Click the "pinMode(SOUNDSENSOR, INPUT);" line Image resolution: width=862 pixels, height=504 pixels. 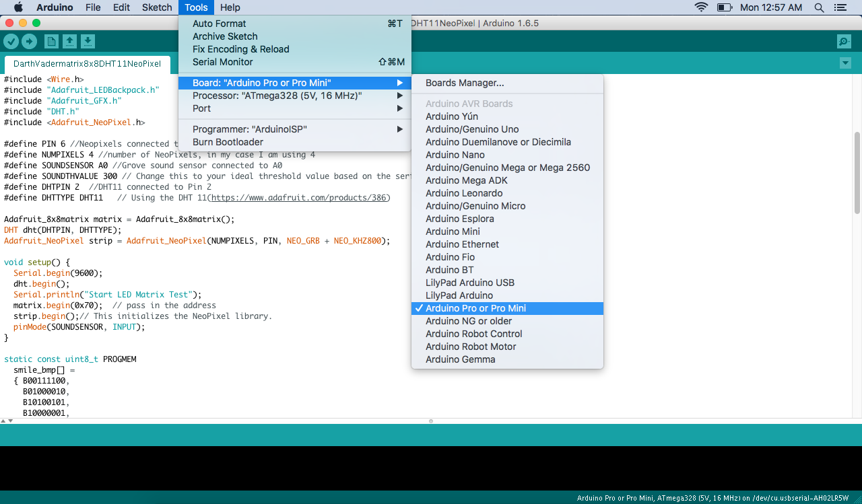coord(79,327)
